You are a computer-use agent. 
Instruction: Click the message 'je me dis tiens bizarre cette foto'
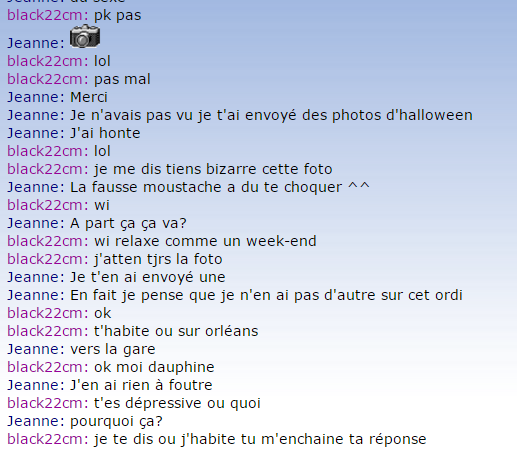pos(213,169)
